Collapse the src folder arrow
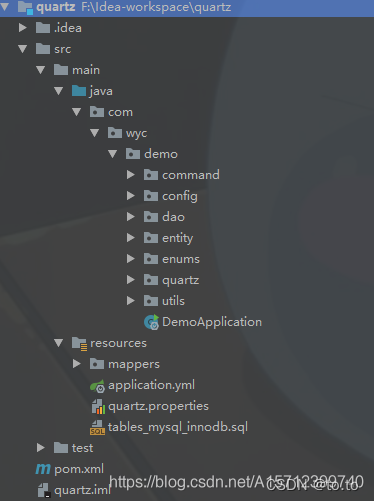The height and width of the screenshot is (501, 374). [x=23, y=49]
